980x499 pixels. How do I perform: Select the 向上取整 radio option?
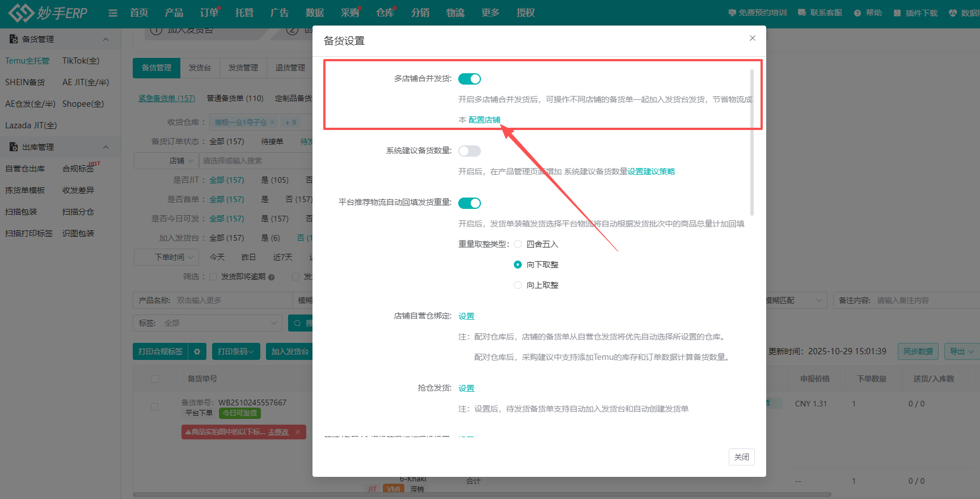(x=518, y=285)
